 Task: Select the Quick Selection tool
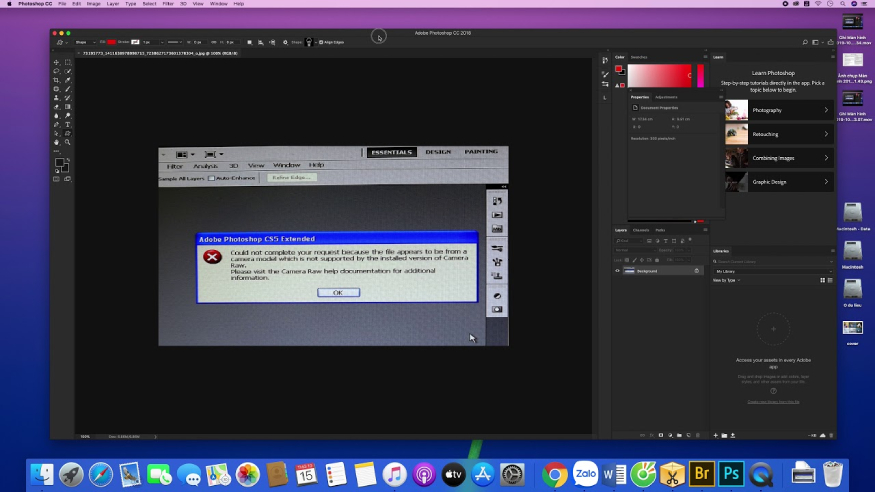tap(68, 71)
